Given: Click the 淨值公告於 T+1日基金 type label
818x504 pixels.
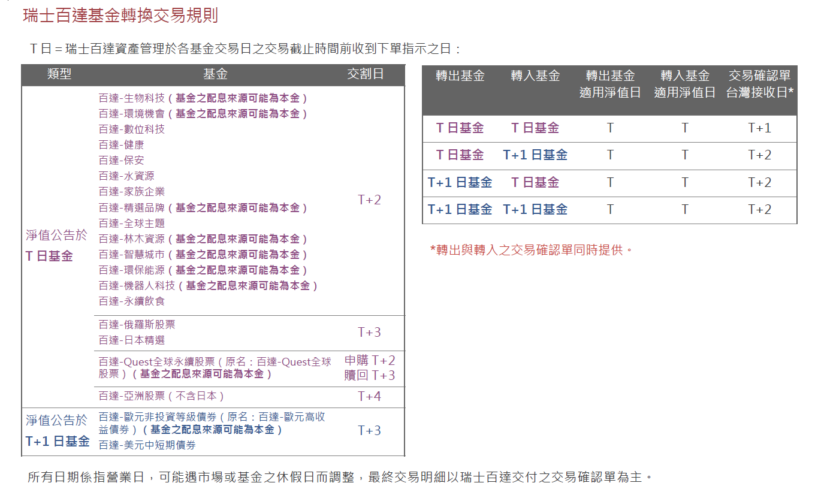Looking at the screenshot, I should pos(58,431).
